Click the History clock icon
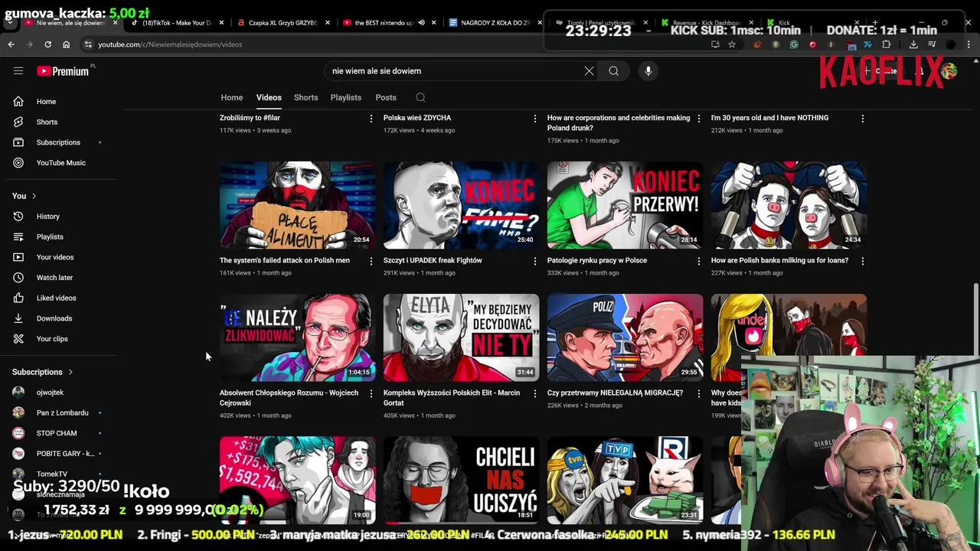This screenshot has height=551, width=980. [18, 217]
